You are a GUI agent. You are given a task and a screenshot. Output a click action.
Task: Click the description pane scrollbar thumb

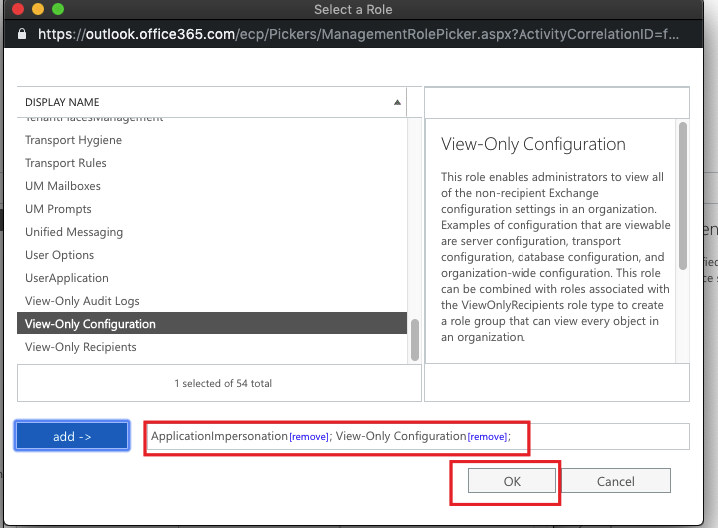[683, 196]
